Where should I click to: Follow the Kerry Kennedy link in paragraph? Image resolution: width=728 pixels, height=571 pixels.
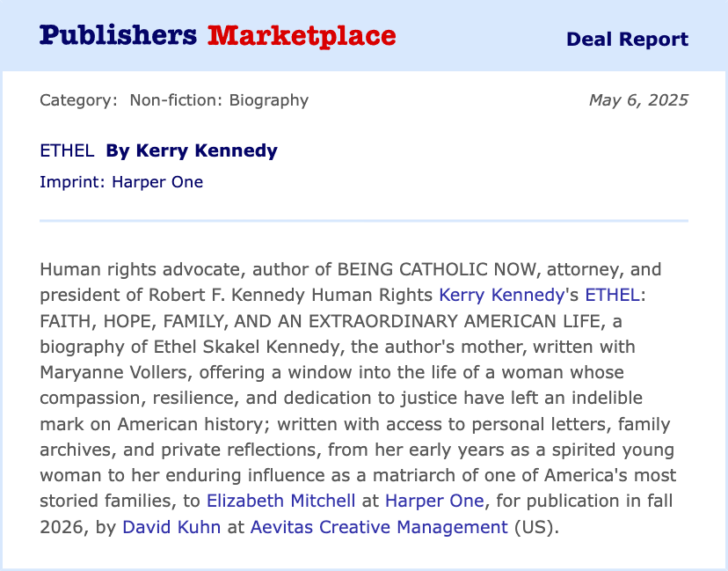(501, 295)
